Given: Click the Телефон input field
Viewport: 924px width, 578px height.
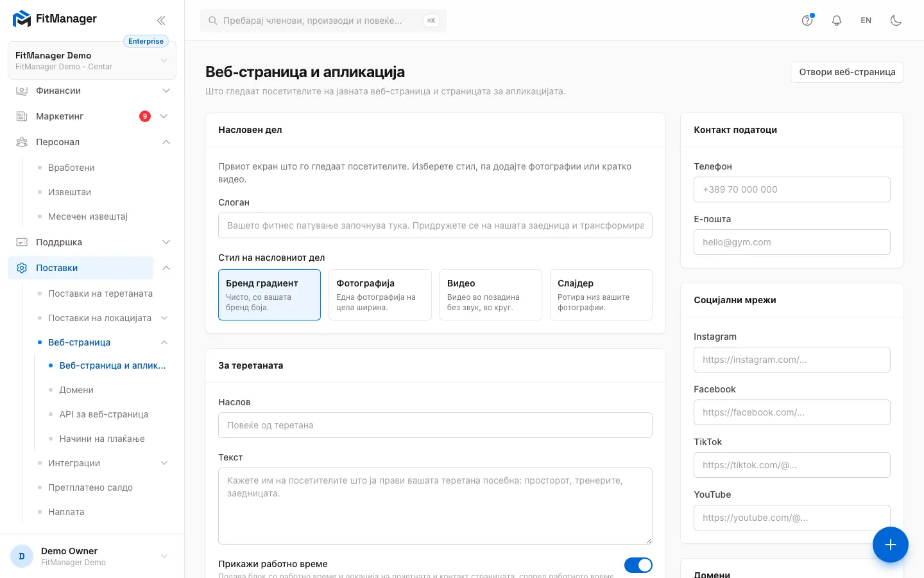Looking at the screenshot, I should [792, 189].
